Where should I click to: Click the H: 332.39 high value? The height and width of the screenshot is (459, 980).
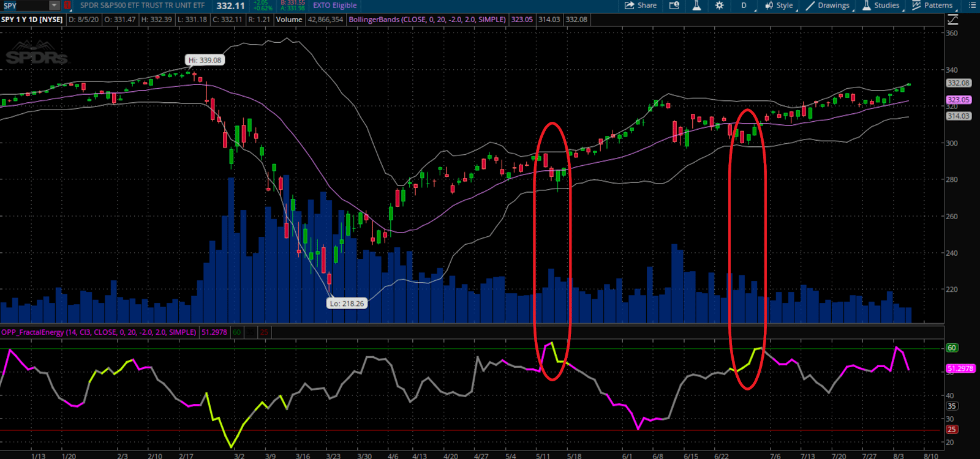point(157,20)
